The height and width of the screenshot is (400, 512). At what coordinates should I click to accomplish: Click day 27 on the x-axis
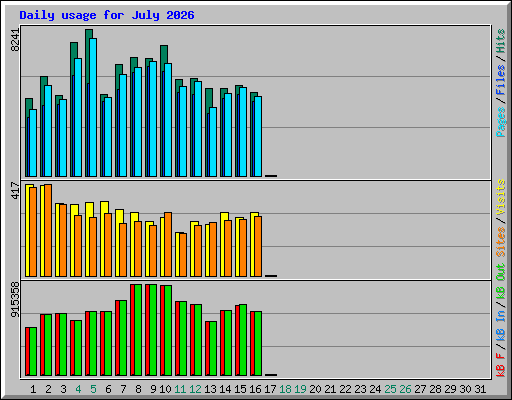[420, 389]
